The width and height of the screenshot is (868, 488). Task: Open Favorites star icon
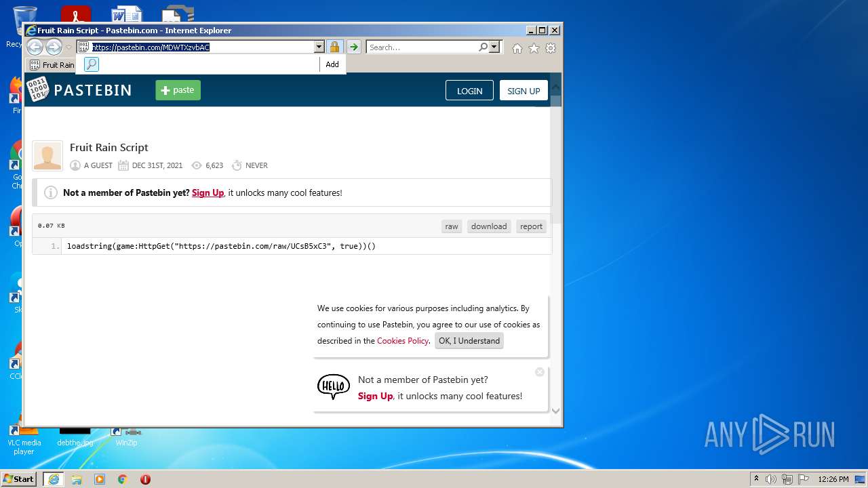534,48
